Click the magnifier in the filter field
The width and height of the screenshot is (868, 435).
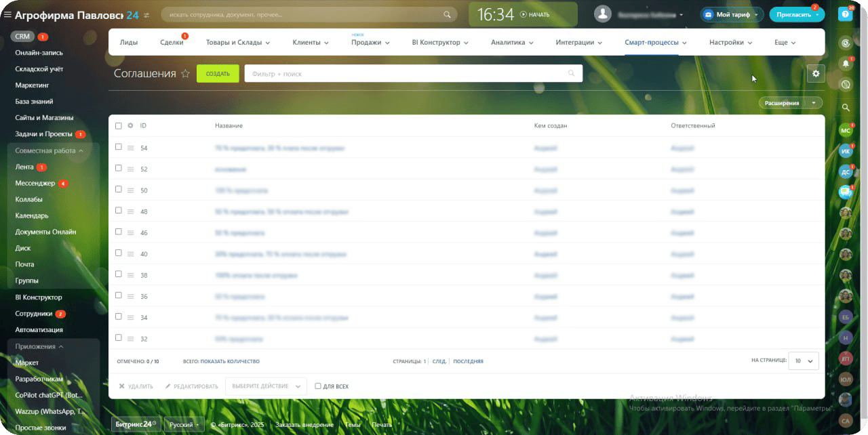pyautogui.click(x=571, y=74)
